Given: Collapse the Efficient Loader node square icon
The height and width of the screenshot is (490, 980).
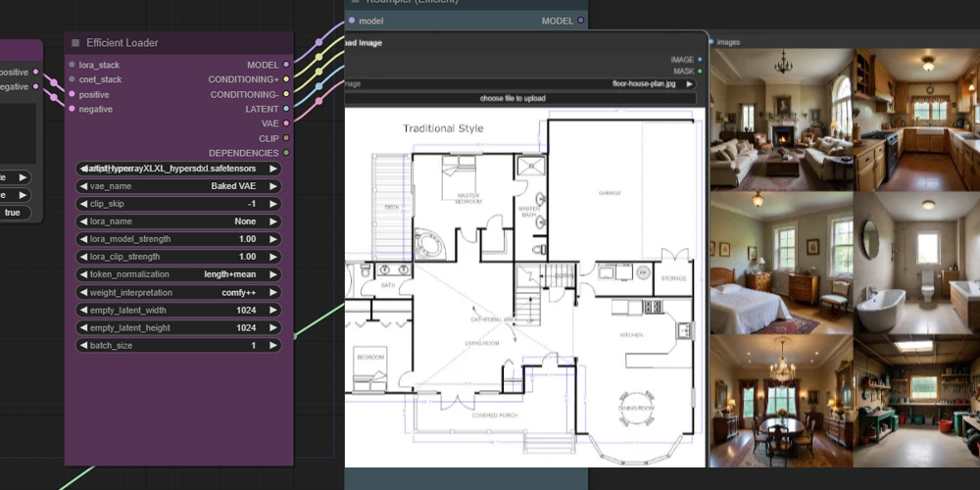Looking at the screenshot, I should pos(75,43).
